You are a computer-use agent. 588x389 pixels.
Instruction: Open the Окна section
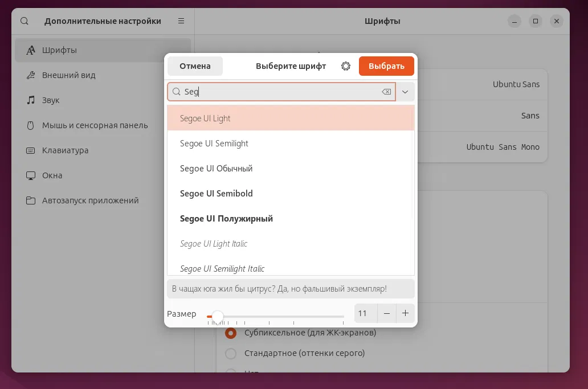(x=103, y=175)
